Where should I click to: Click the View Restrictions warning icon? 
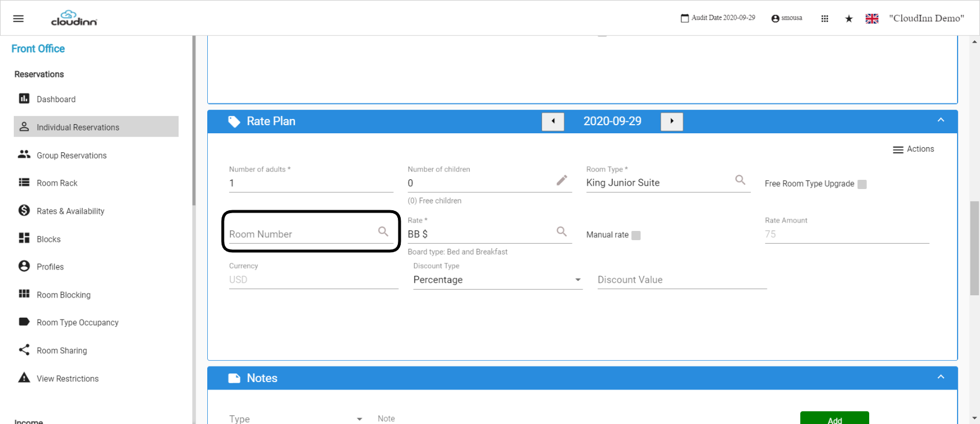pyautogui.click(x=24, y=377)
